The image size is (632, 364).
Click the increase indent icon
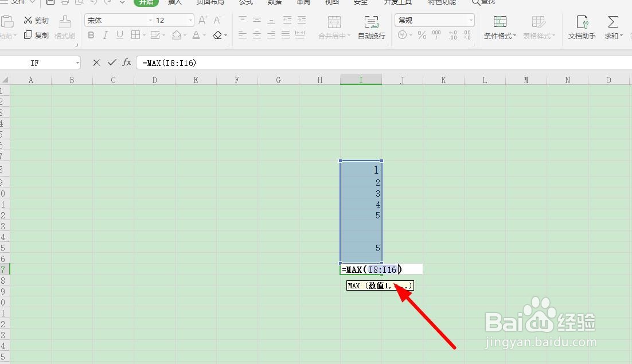(302, 19)
